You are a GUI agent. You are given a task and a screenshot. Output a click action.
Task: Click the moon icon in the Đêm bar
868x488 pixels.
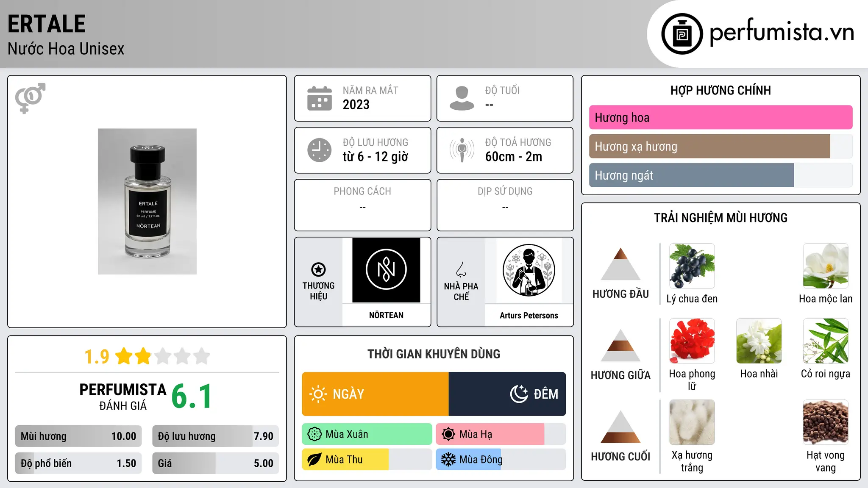point(519,394)
